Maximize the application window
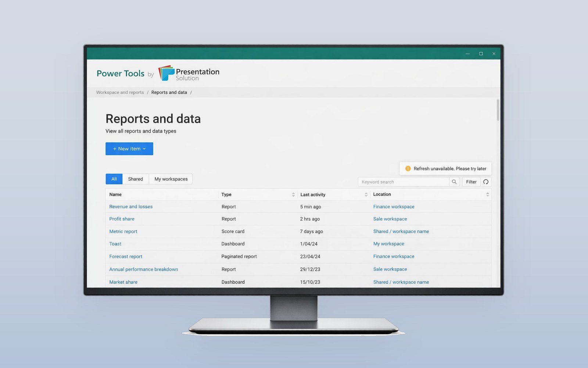The image size is (588, 368). 481,54
